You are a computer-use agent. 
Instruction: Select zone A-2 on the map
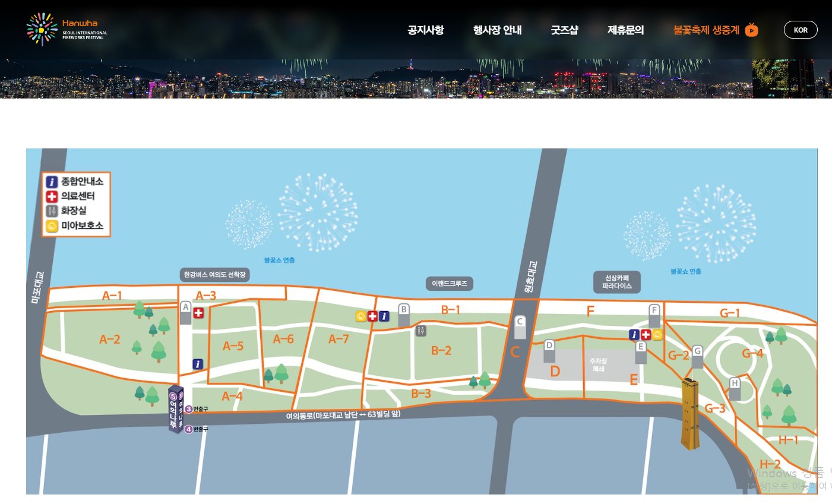pos(110,340)
